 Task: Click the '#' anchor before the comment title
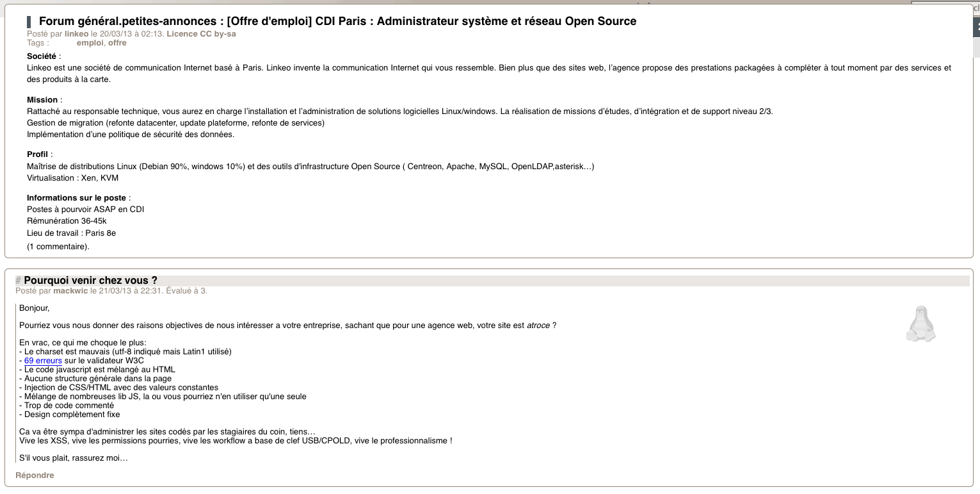coord(18,281)
